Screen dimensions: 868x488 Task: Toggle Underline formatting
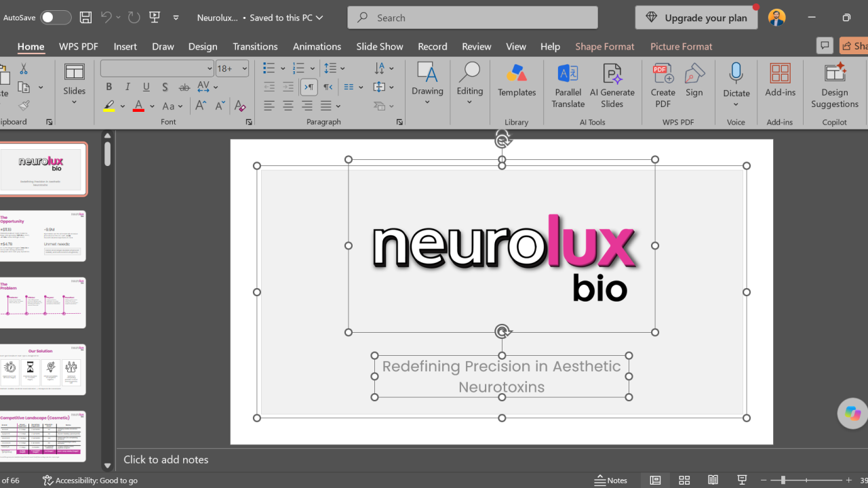point(146,87)
